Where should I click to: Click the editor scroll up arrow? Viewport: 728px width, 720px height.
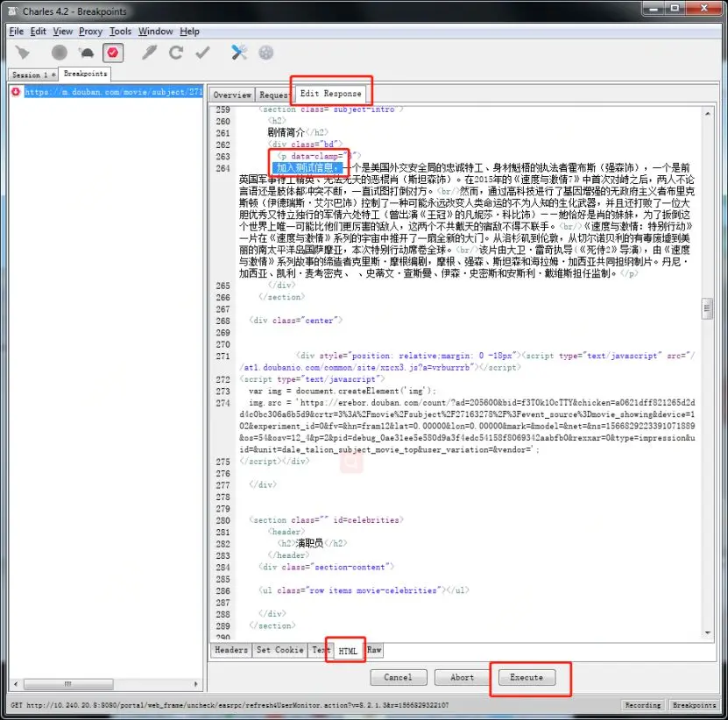[708, 114]
